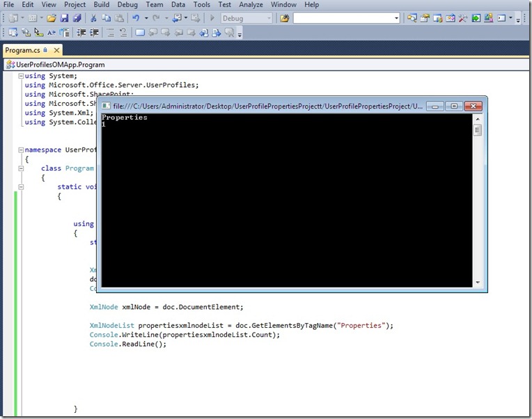Click the Toggle Bookmark icon
Screen dimensions: 532x419
(140, 33)
